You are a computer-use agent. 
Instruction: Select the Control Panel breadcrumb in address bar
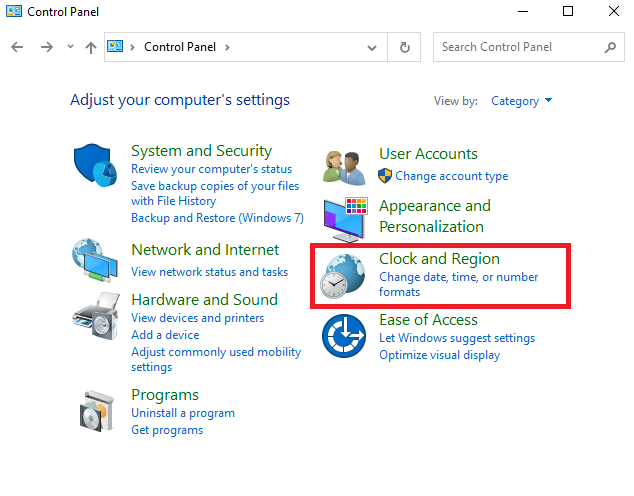[x=181, y=47]
